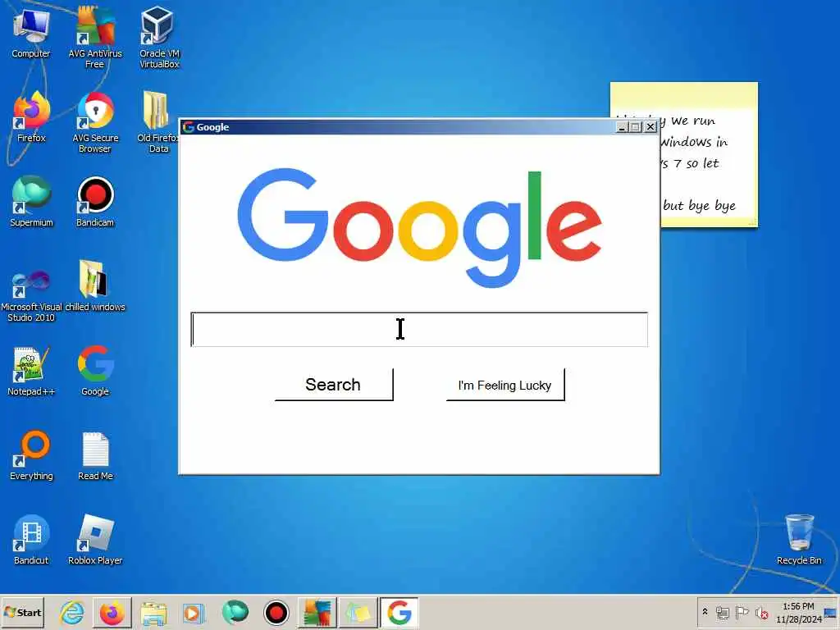Click the I'm Feeling Lucky button
The height and width of the screenshot is (630, 840).
(505, 385)
